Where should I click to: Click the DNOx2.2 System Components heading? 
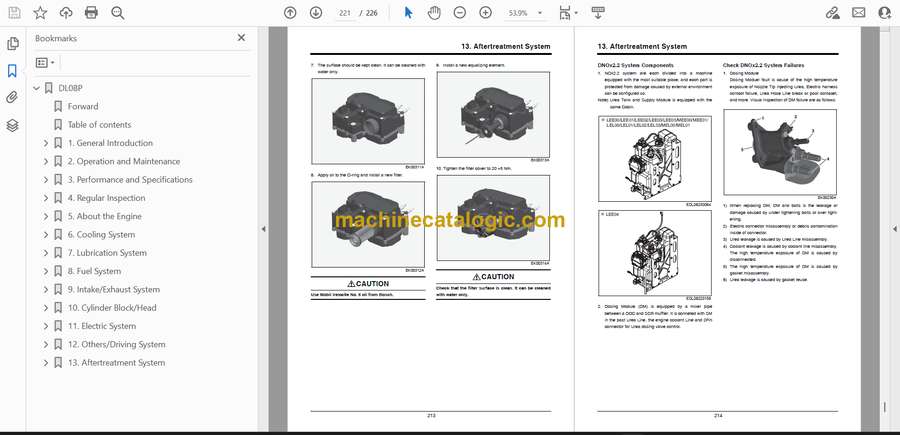(635, 65)
